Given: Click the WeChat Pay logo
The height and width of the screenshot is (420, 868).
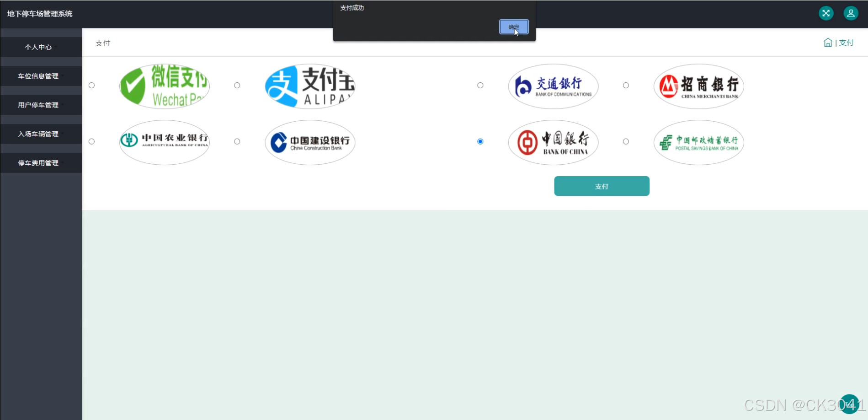Looking at the screenshot, I should 165,86.
